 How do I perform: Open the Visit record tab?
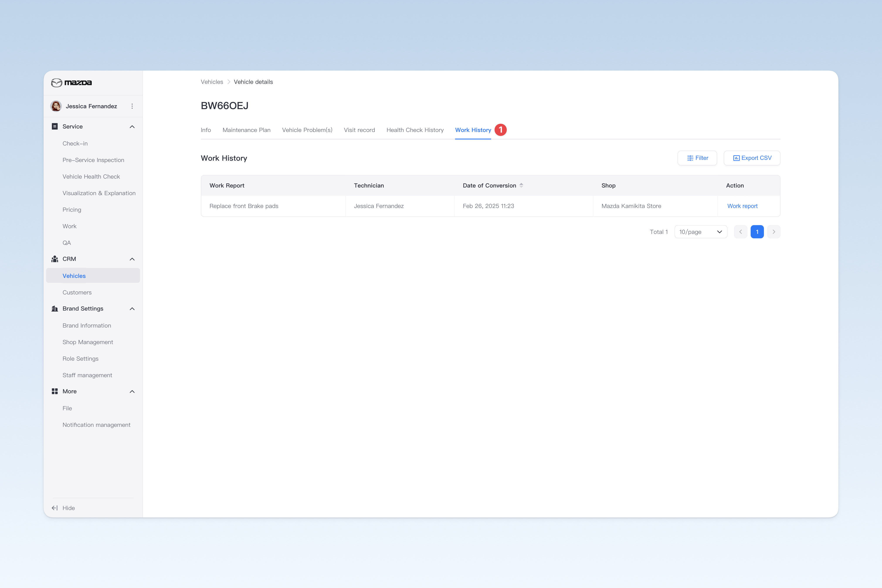click(359, 130)
